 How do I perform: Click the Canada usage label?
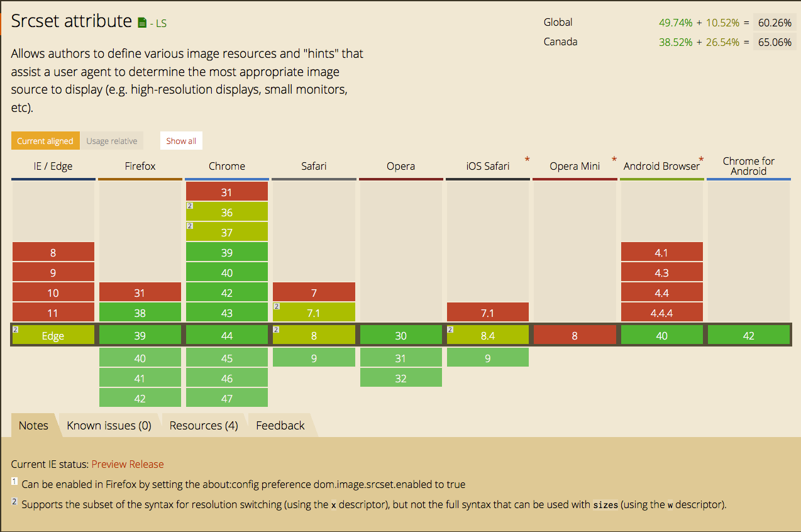561,42
